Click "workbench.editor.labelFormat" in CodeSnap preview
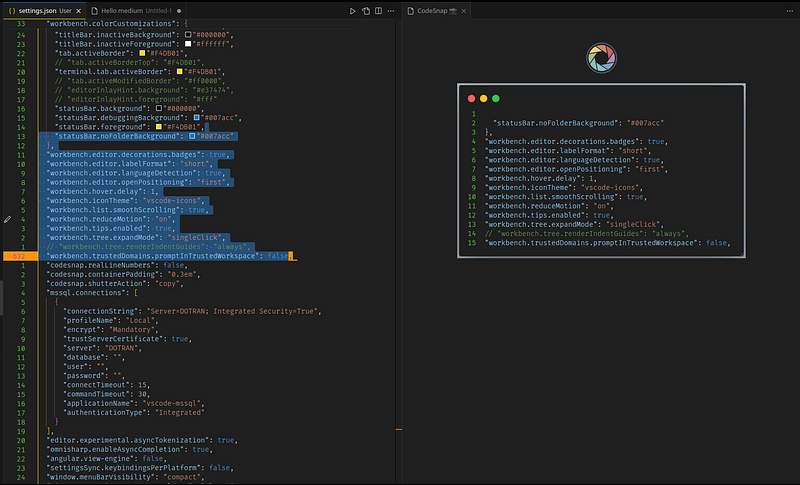Screen dimensions: 800x485 click(x=547, y=150)
